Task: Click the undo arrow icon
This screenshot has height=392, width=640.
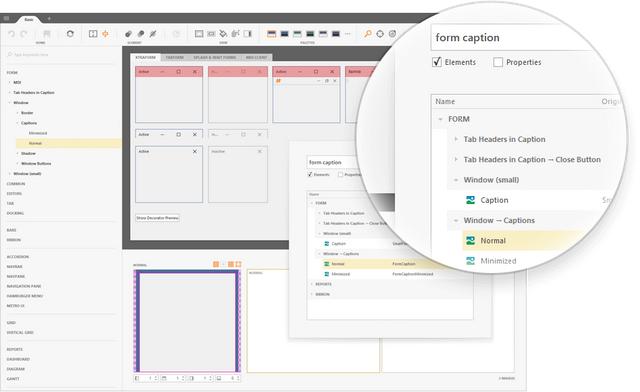Action: [x=11, y=34]
